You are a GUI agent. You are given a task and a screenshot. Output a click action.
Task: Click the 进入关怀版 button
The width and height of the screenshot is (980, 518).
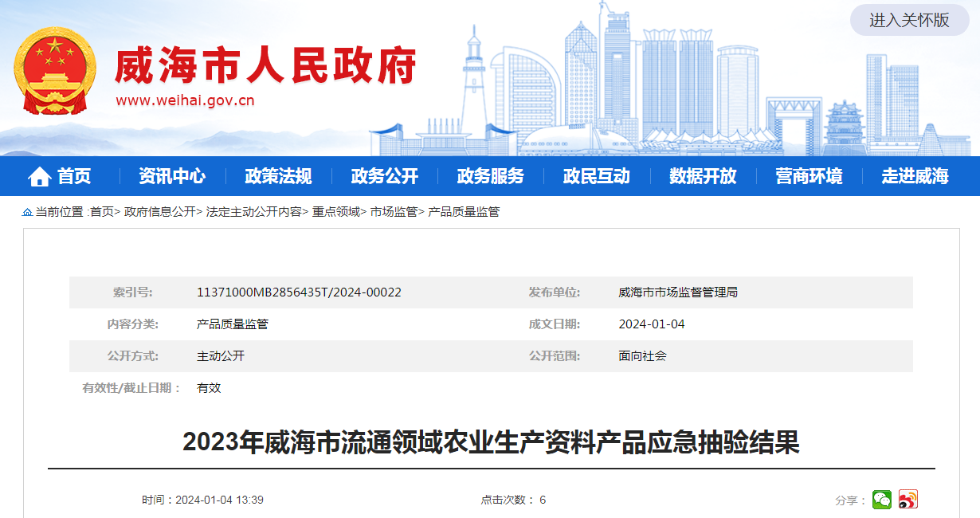coord(909,20)
